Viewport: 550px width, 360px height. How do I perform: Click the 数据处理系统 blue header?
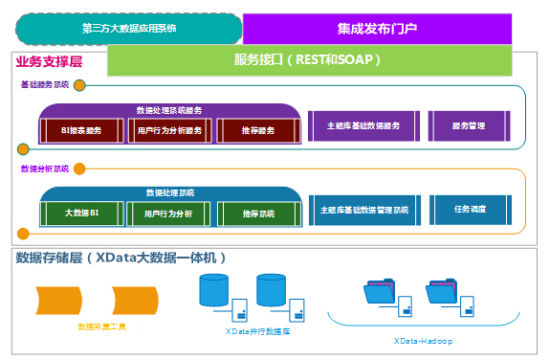[x=170, y=193]
